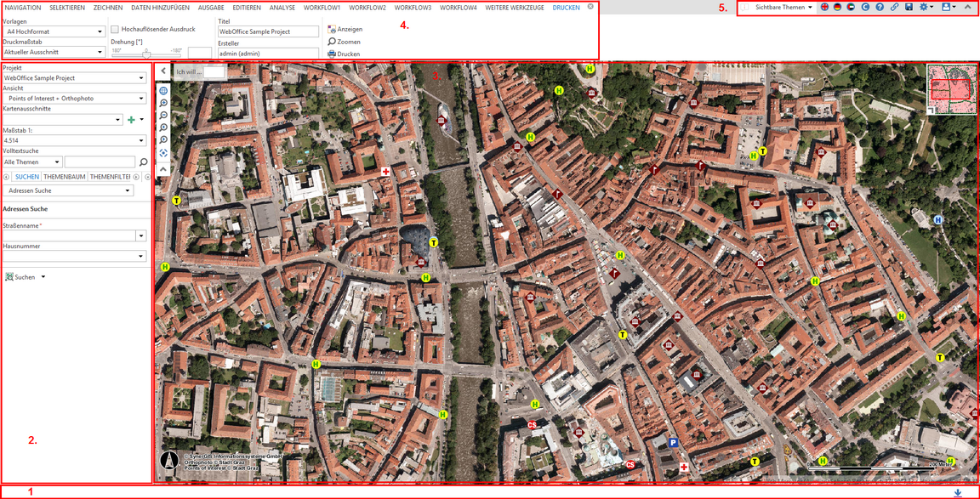Open the settings gear menu
The image size is (980, 499).
click(926, 7)
